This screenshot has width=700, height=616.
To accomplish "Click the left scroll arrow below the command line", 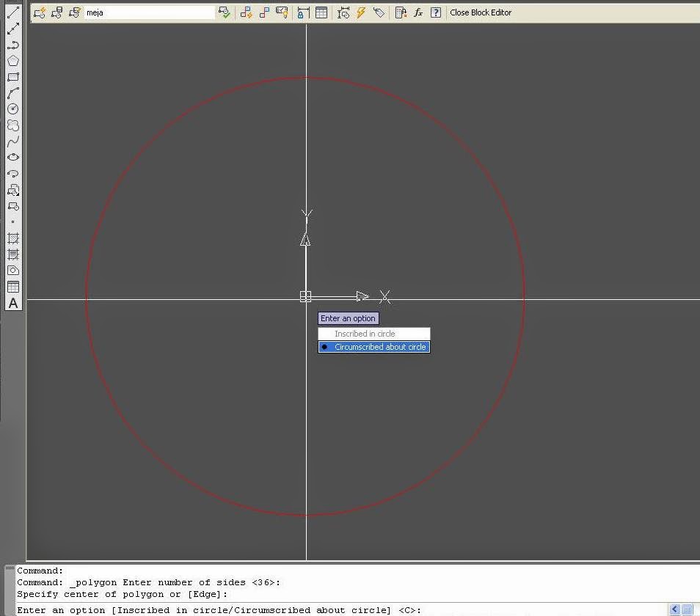I will click(x=674, y=609).
